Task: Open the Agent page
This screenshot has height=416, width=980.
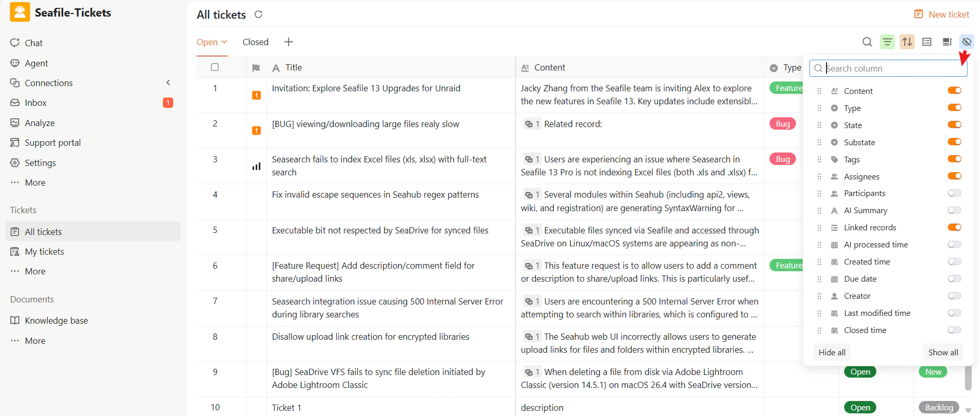Action: [36, 63]
